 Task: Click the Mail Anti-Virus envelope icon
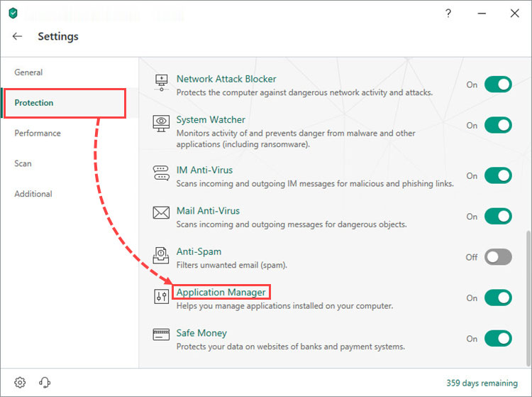point(161,213)
